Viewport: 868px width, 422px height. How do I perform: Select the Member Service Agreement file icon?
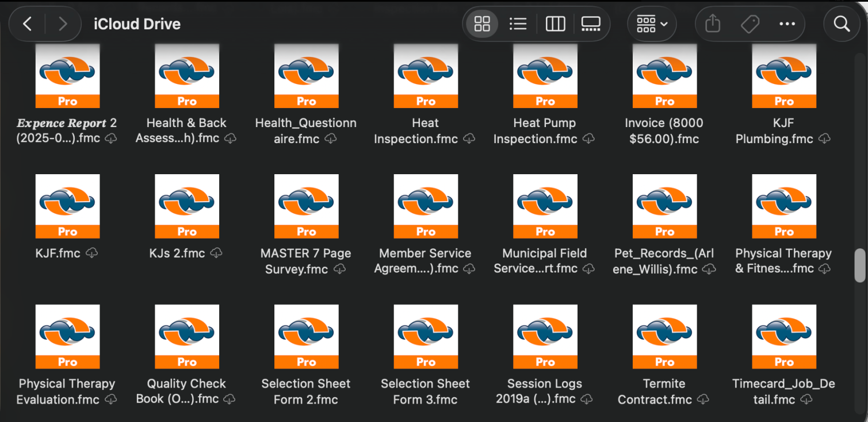(x=426, y=206)
